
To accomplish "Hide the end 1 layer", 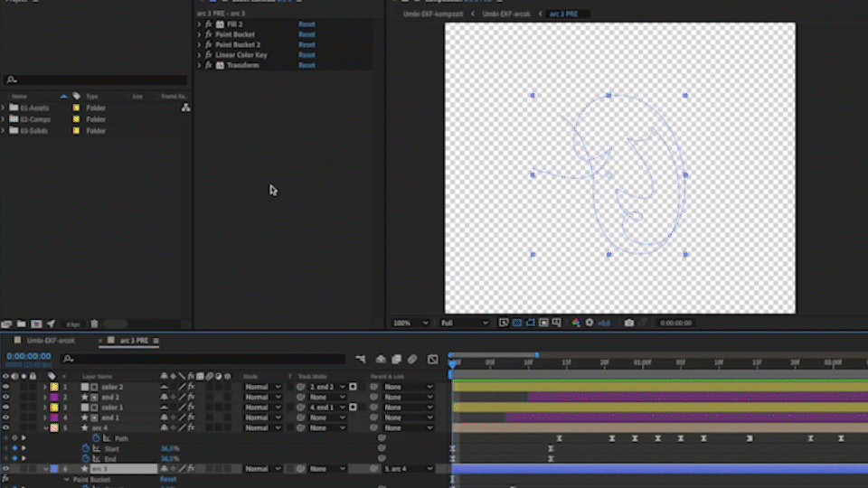I will [5, 418].
